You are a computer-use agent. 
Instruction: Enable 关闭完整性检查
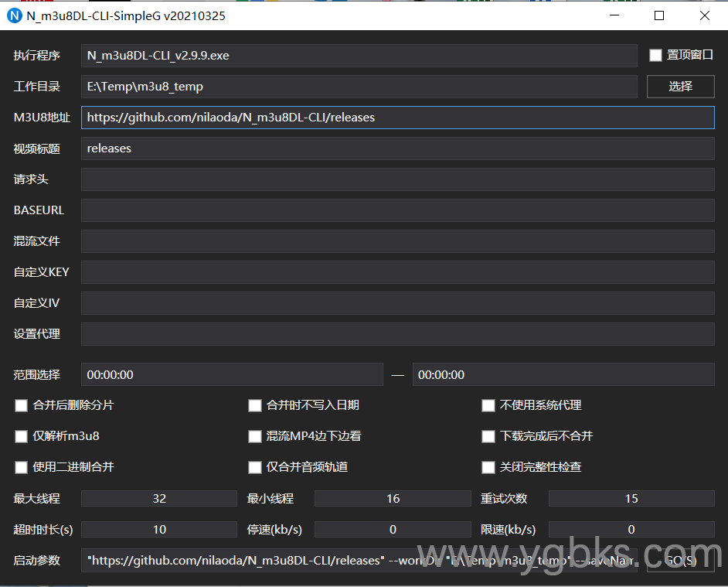[488, 467]
